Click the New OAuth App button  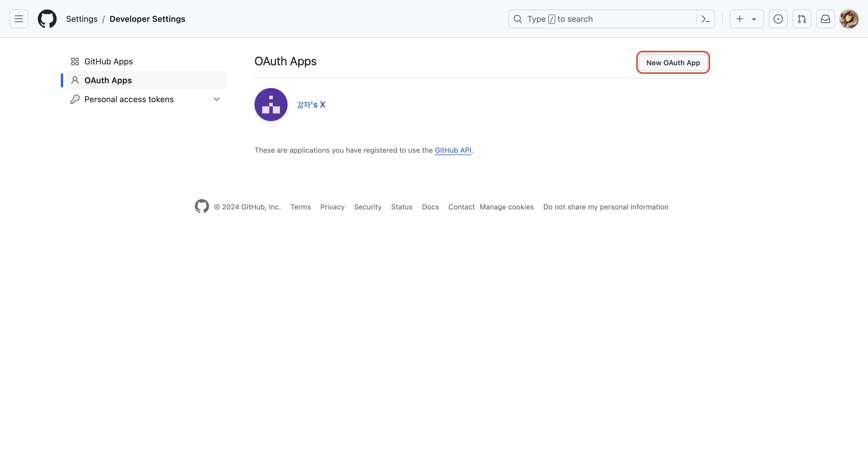673,62
